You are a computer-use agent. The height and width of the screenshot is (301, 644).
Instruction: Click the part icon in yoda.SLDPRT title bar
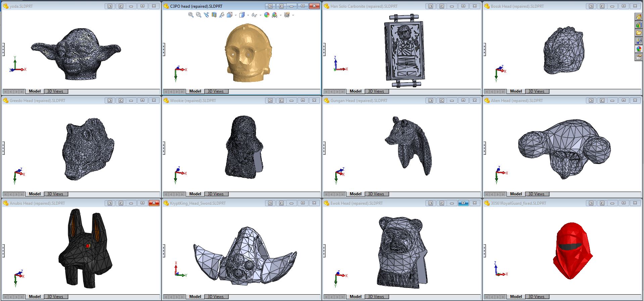[6, 6]
